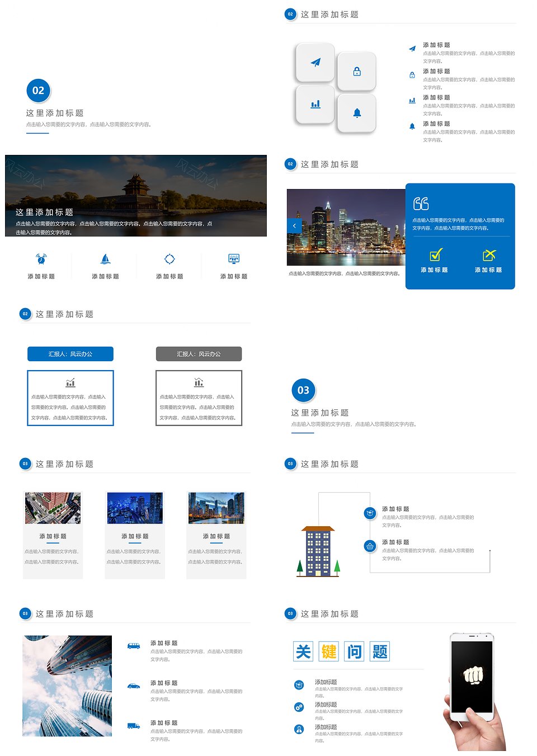Click 添加标题 under the sailboat icon
Screen dimensions: 537x756
tap(105, 276)
